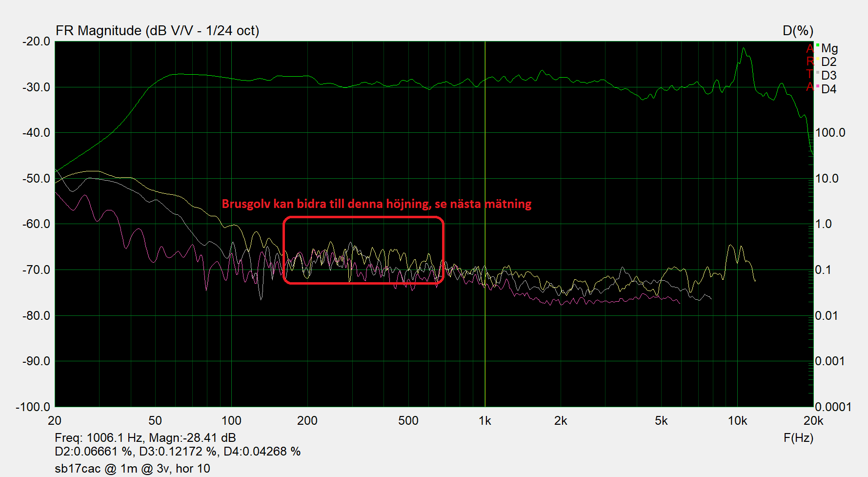Image resolution: width=868 pixels, height=477 pixels.
Task: Click the 10k frequency axis label
Action: tap(737, 421)
